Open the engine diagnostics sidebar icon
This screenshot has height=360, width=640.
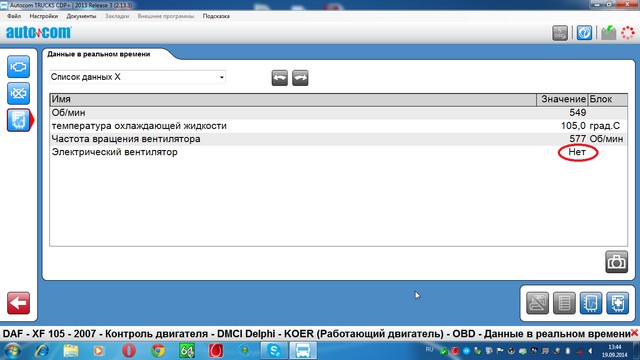18,67
